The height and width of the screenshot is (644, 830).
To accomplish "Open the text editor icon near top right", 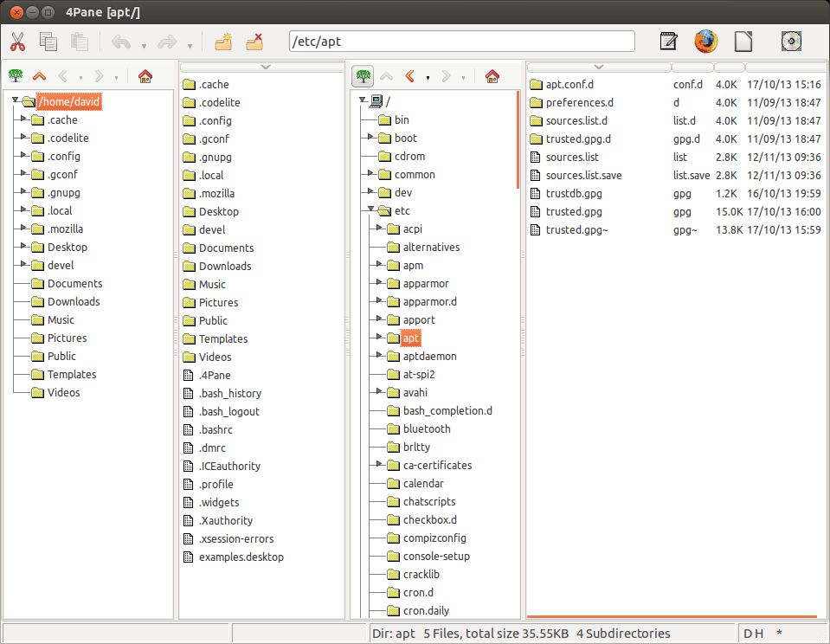I will (667, 41).
